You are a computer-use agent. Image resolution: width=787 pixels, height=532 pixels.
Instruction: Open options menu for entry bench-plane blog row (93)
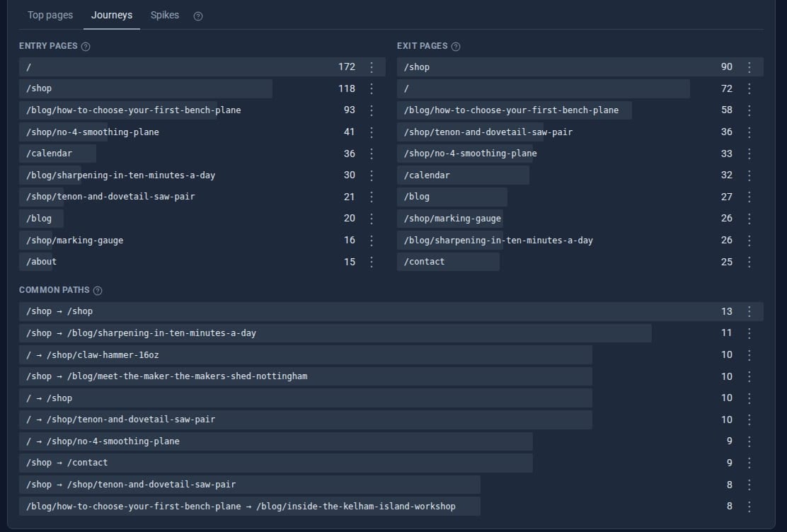click(x=372, y=110)
